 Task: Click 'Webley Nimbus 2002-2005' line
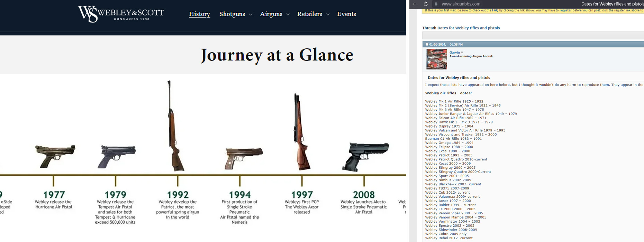[x=448, y=180]
